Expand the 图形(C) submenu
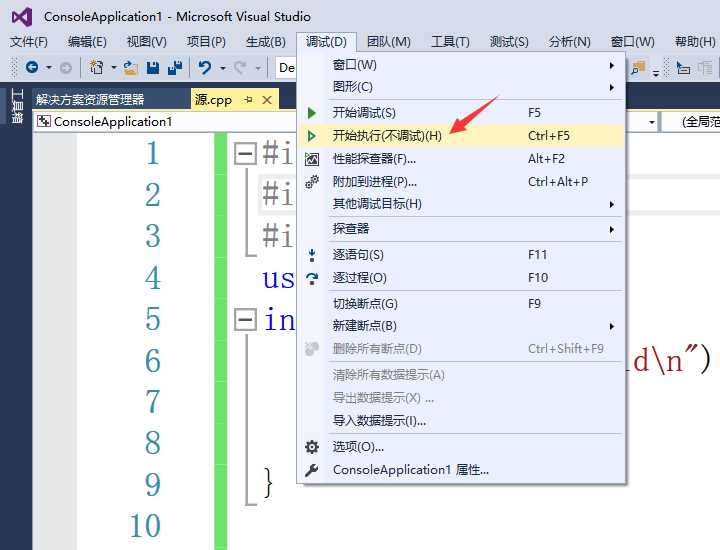 [462, 87]
